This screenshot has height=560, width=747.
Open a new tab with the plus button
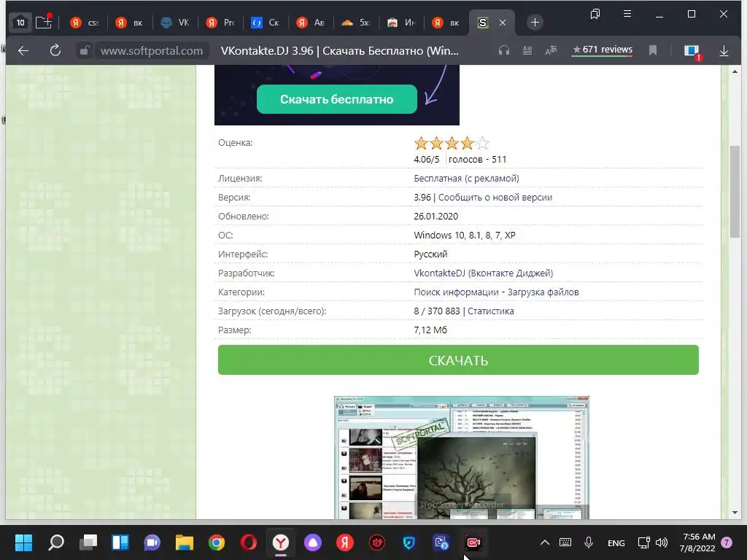point(535,23)
